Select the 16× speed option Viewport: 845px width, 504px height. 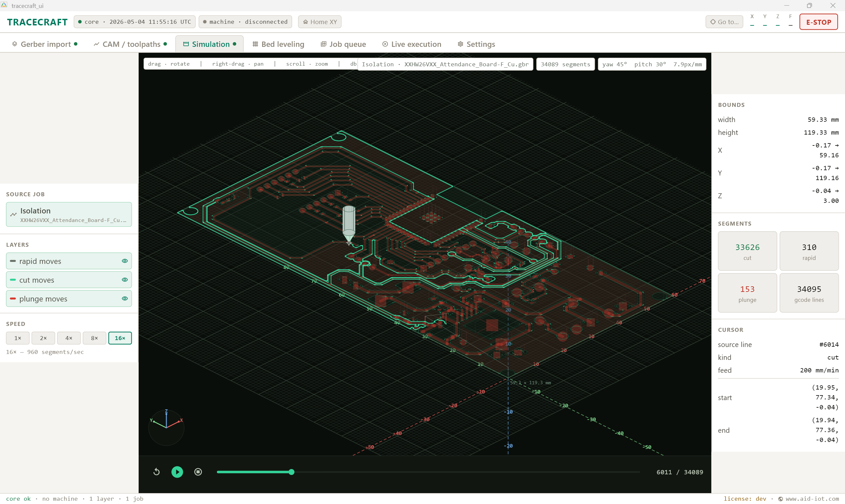pyautogui.click(x=120, y=338)
